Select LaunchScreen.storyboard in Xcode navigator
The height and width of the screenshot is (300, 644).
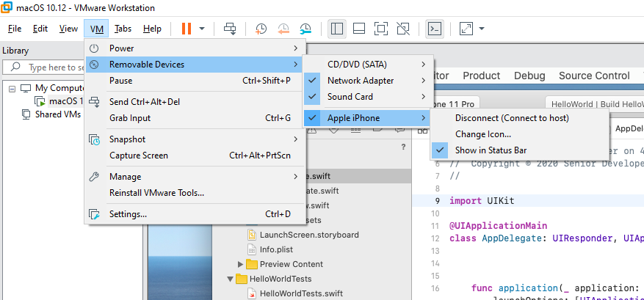pyautogui.click(x=309, y=235)
